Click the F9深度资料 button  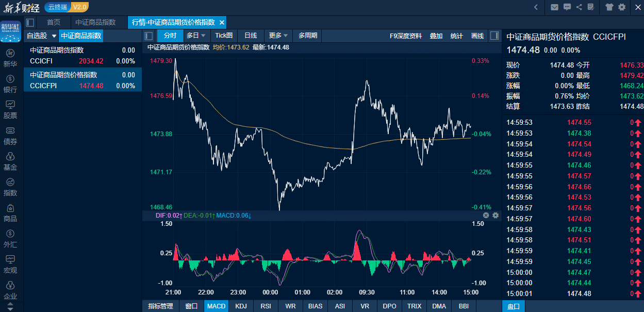(405, 36)
